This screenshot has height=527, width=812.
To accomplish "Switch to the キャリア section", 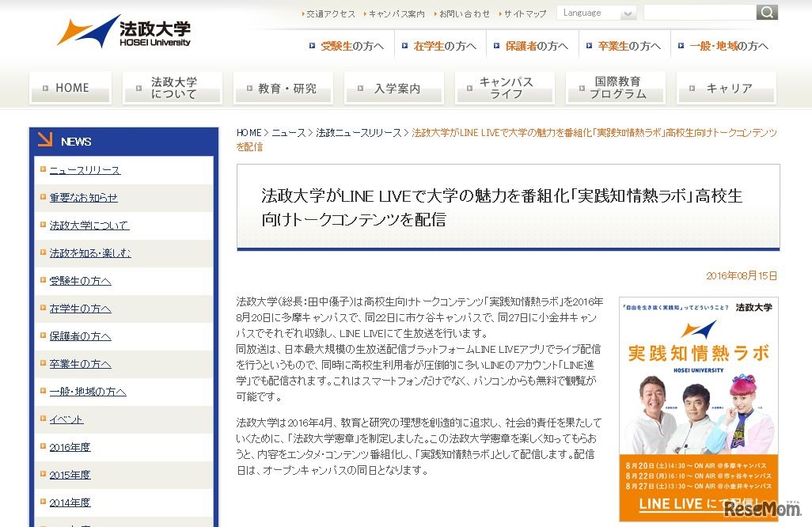I will click(726, 87).
